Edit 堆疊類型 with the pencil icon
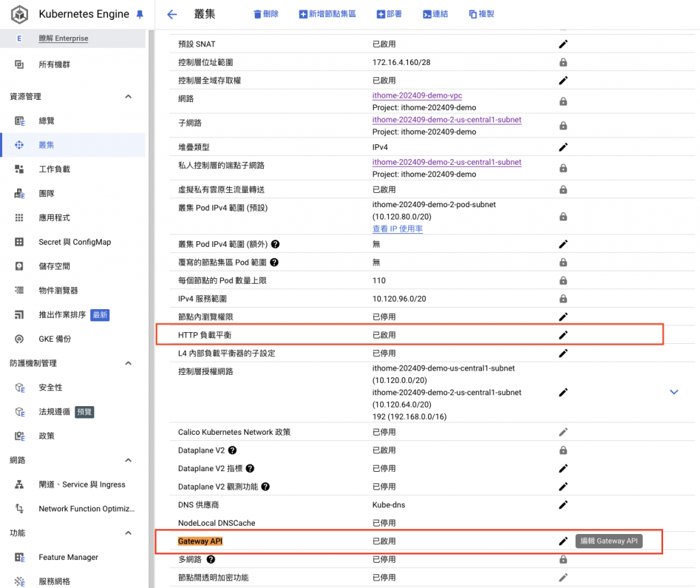Image resolution: width=700 pixels, height=588 pixels. click(x=563, y=147)
